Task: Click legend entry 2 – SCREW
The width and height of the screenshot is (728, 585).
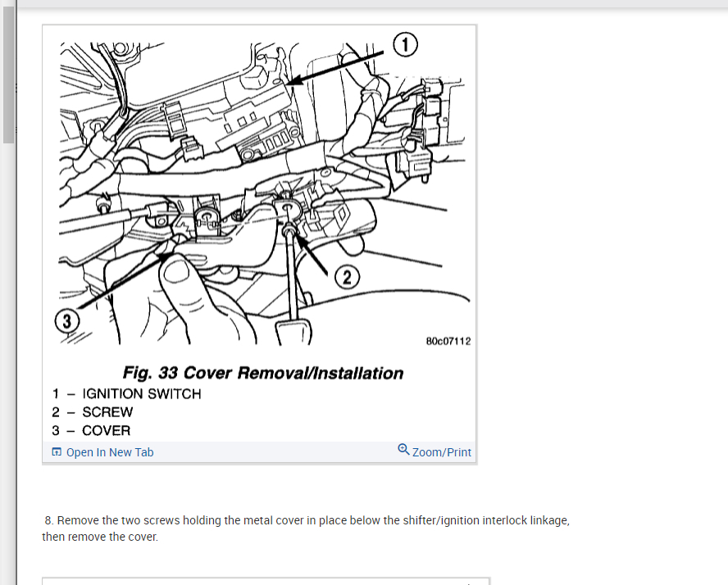Action: [93, 412]
